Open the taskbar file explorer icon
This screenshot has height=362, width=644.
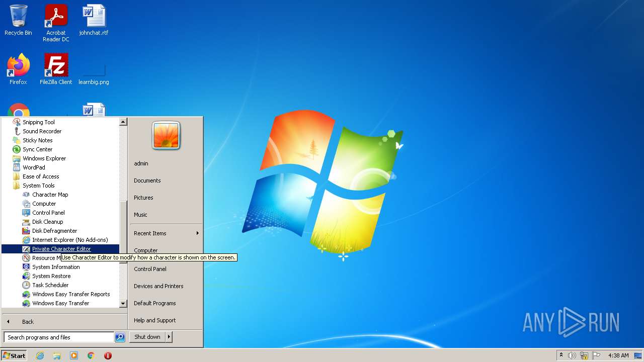57,355
